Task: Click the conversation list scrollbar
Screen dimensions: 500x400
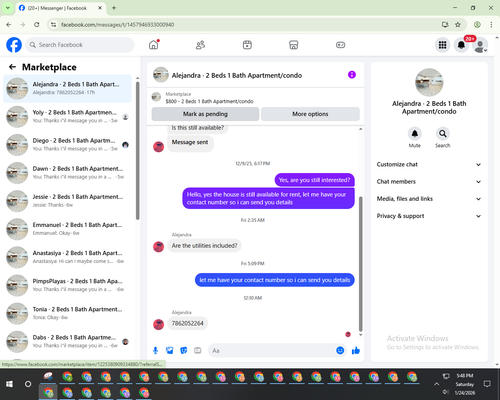Action: click(x=137, y=150)
